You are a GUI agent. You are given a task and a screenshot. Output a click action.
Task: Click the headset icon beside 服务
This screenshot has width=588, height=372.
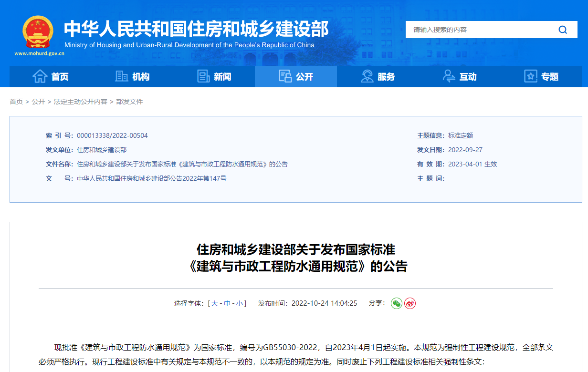click(x=367, y=76)
